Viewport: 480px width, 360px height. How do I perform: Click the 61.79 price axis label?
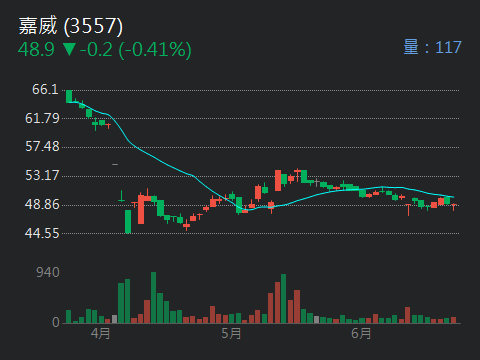click(42, 118)
